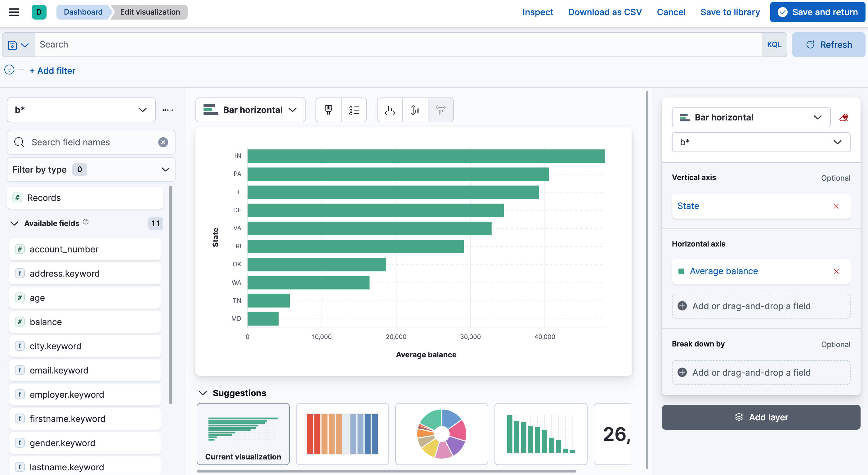
Task: Click the current visualization suggestion thumbnail
Action: click(243, 433)
